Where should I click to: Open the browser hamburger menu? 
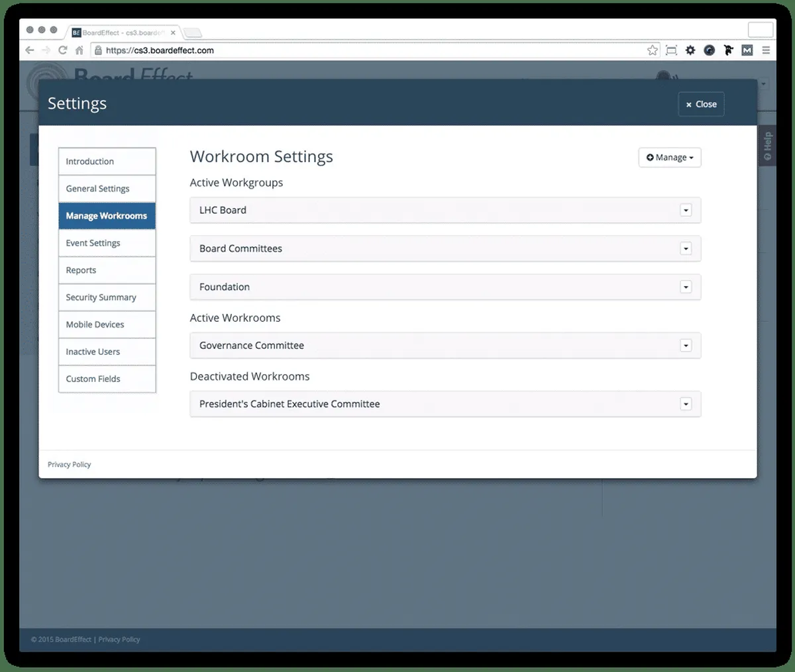click(x=766, y=50)
